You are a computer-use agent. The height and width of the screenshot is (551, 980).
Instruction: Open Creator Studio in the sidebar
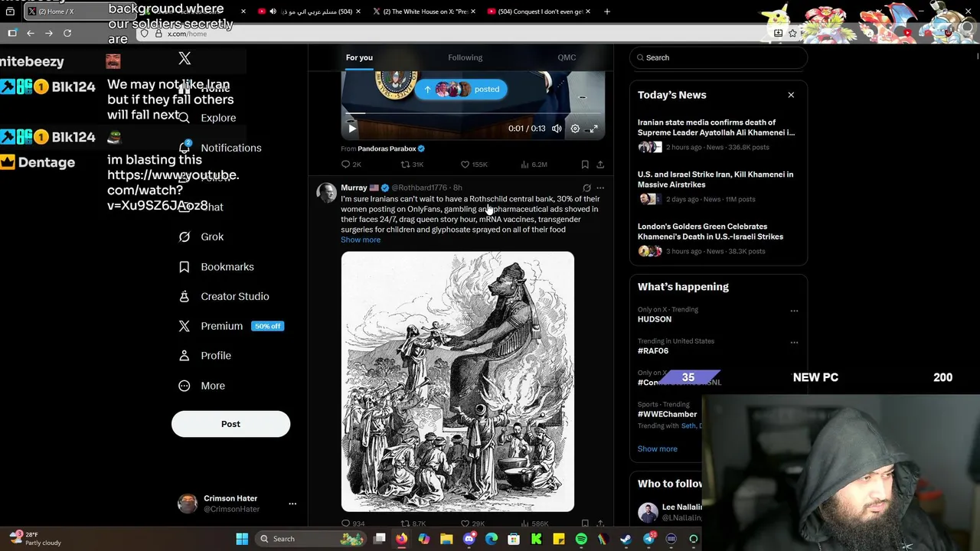(x=224, y=296)
